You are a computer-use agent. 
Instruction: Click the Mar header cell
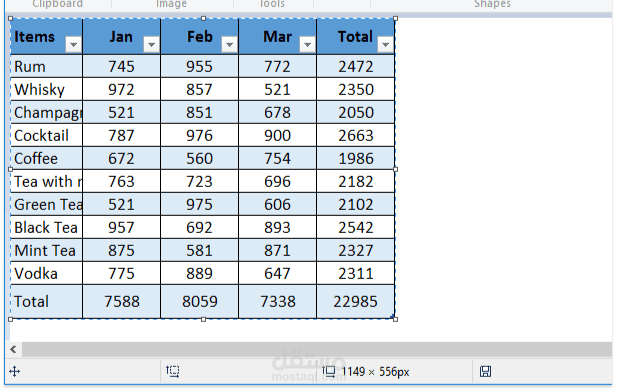278,37
